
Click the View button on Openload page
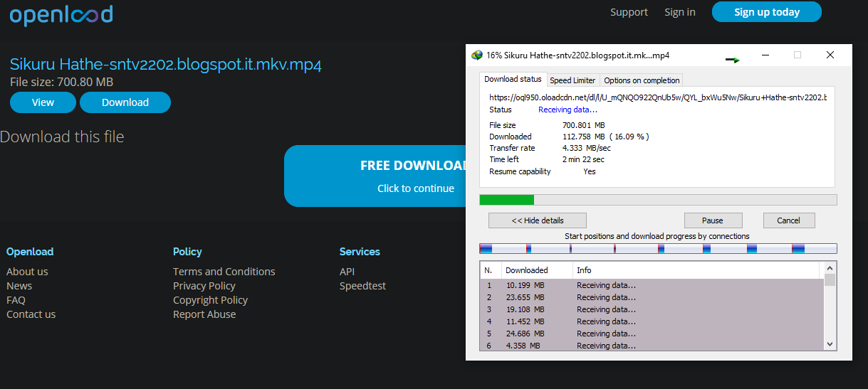(43, 102)
